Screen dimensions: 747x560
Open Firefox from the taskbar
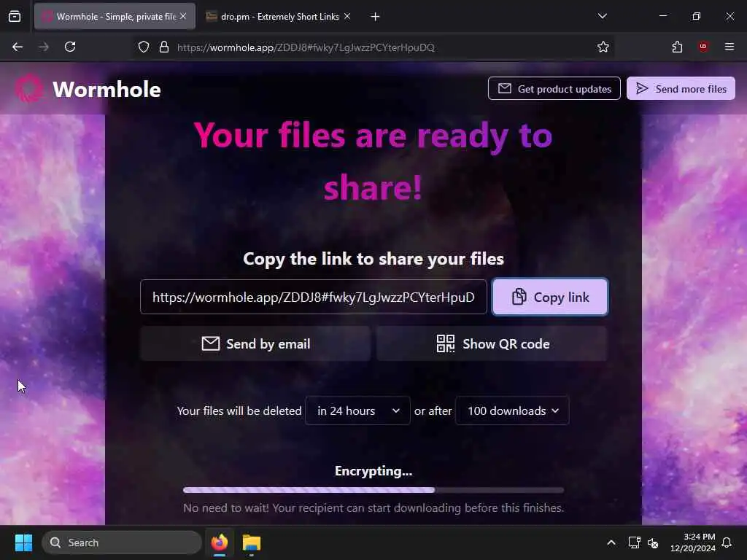[219, 542]
